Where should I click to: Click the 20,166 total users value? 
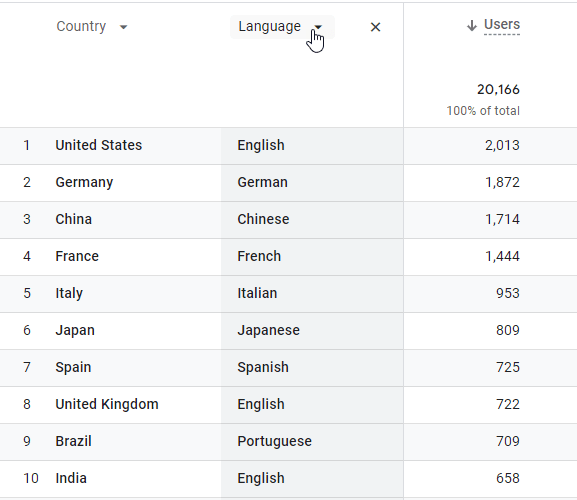point(498,89)
